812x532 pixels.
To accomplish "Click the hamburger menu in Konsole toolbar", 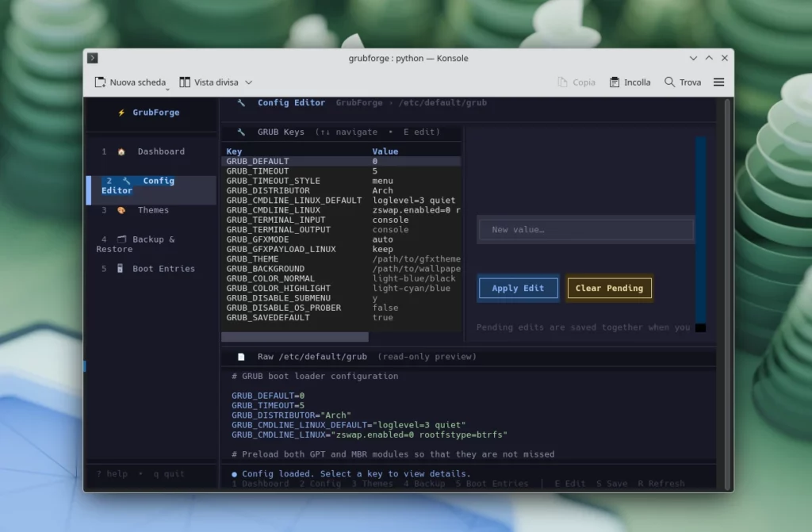I will tap(718, 82).
